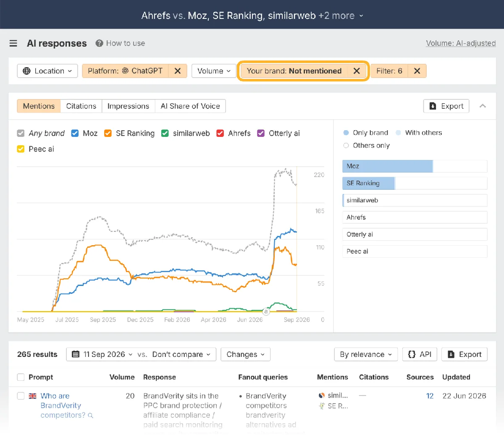This screenshot has width=504, height=435.
Task: Open the 12 sources link
Action: [430, 396]
